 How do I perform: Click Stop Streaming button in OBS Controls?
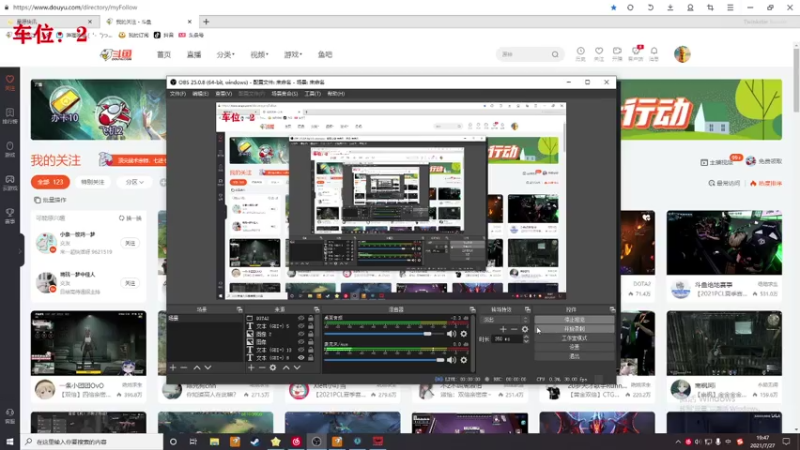pyautogui.click(x=574, y=320)
